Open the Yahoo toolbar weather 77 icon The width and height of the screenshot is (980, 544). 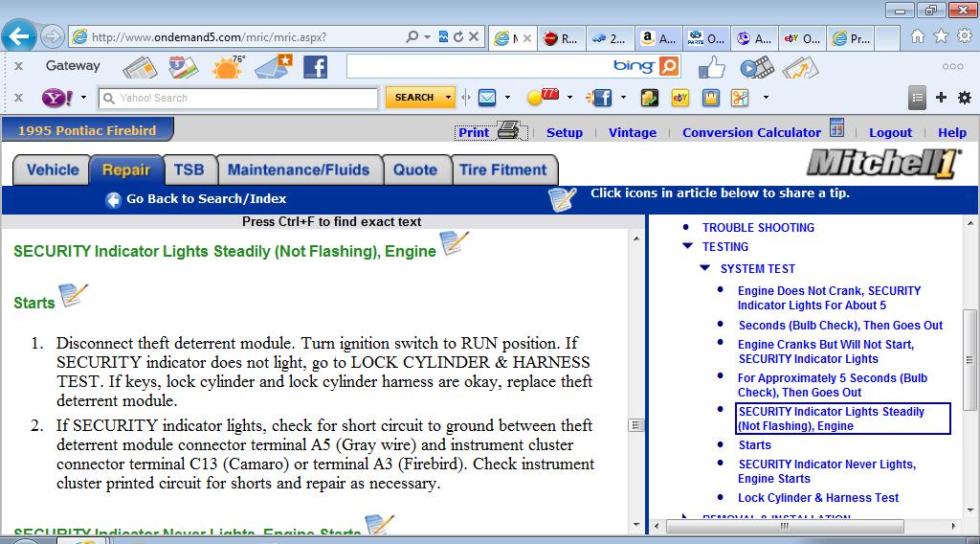coord(543,97)
